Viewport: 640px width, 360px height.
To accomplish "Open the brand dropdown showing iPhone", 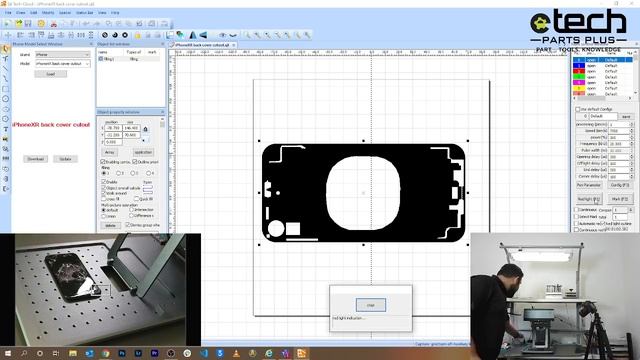I will (x=62, y=55).
